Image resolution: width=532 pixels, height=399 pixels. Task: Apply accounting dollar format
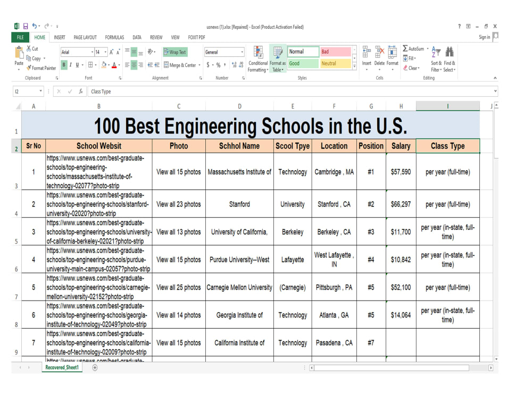208,64
